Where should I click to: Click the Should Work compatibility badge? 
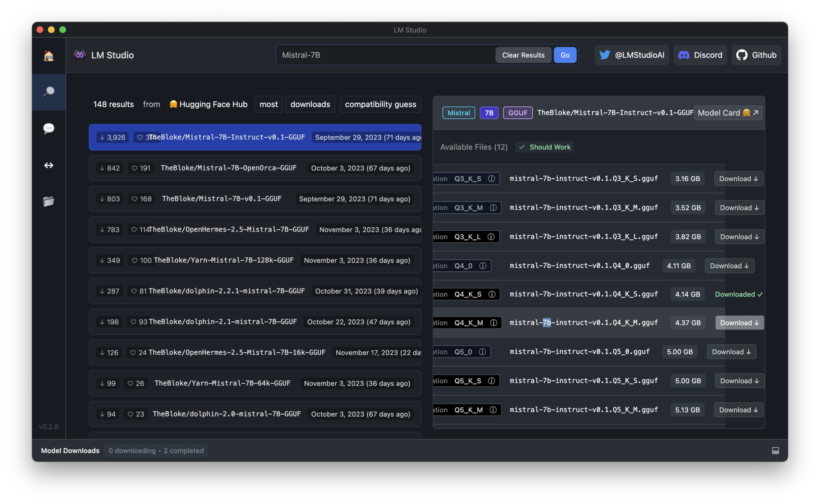[545, 147]
